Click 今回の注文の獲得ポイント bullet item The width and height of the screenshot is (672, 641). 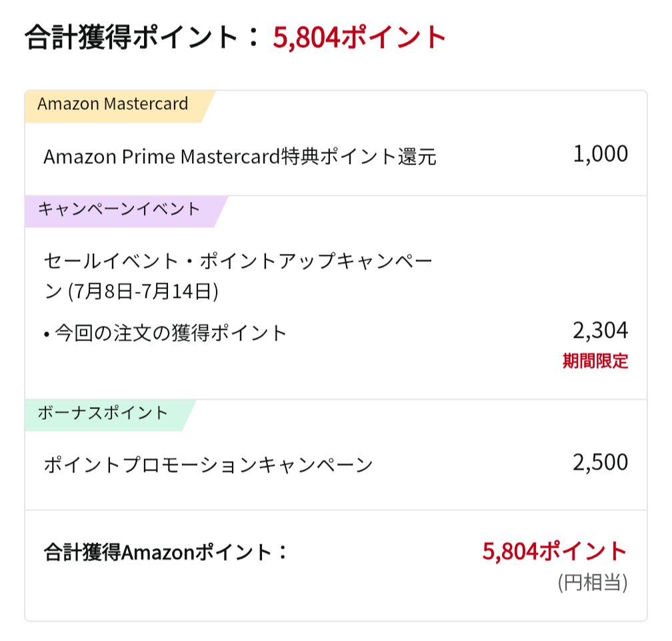point(165,333)
